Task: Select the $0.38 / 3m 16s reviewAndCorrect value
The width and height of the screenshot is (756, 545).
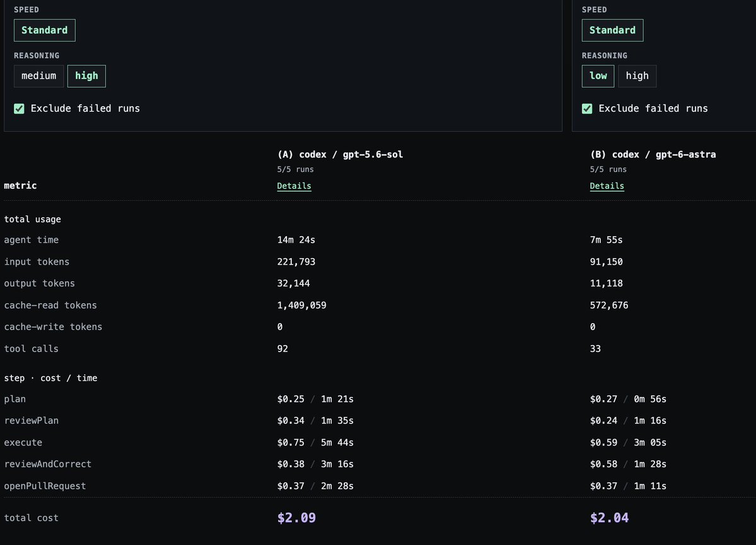Action: [x=315, y=464]
